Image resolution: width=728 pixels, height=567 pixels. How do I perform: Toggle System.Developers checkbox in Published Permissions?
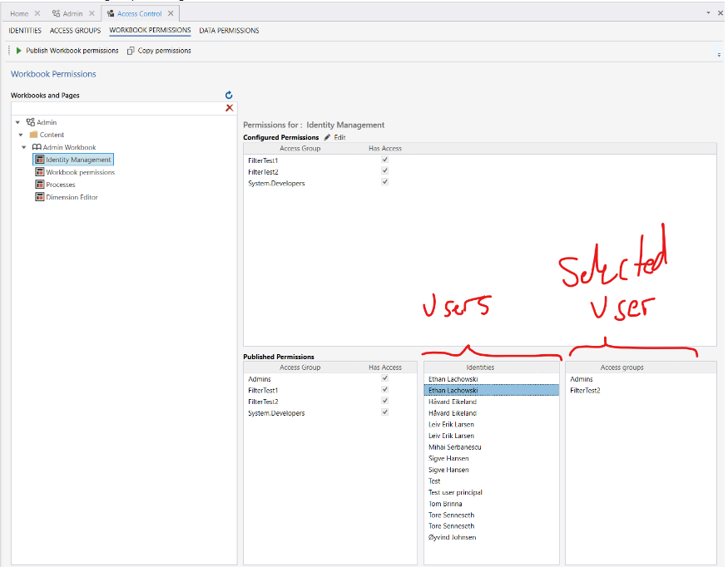(x=384, y=413)
